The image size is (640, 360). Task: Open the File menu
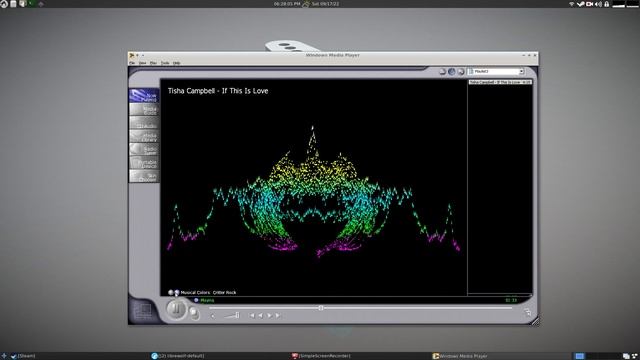(x=132, y=63)
